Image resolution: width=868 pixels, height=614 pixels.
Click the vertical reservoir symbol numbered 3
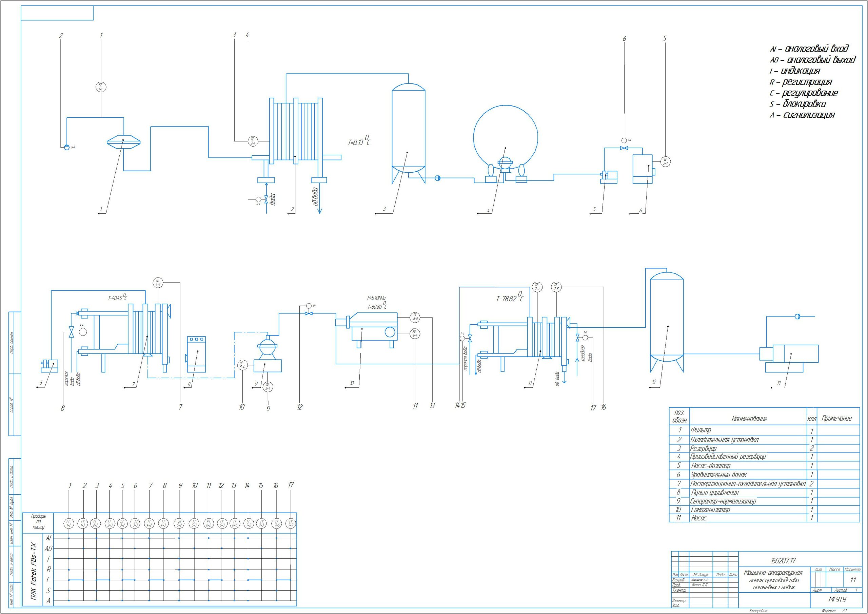click(408, 133)
